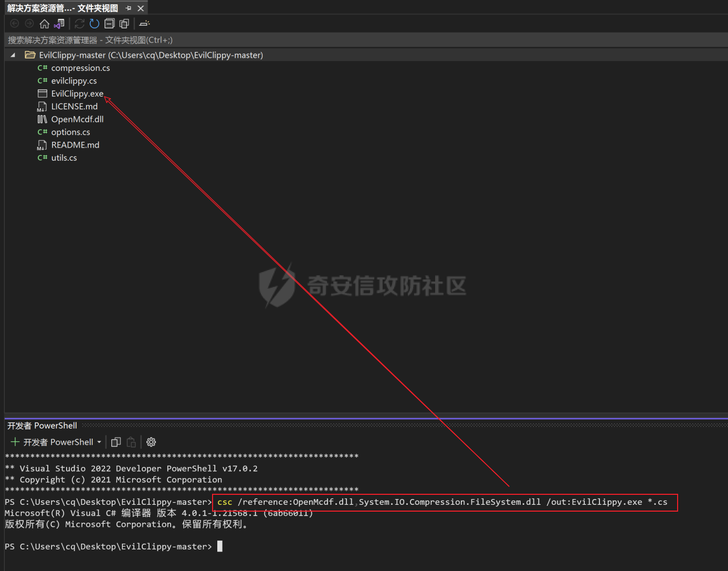Click the Show All Files icon
Image resolution: width=728 pixels, height=571 pixels.
pyautogui.click(x=124, y=24)
